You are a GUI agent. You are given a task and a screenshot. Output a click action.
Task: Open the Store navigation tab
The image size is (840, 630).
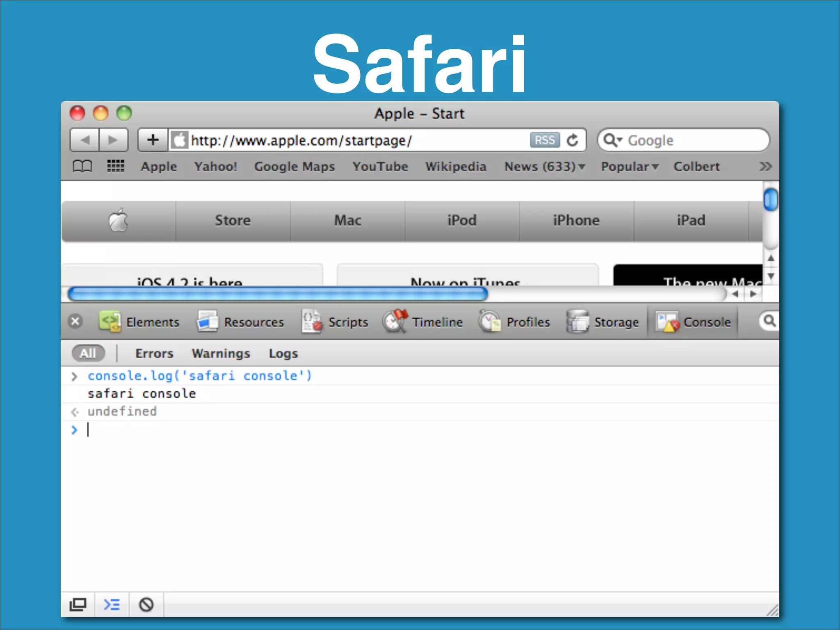click(x=233, y=220)
